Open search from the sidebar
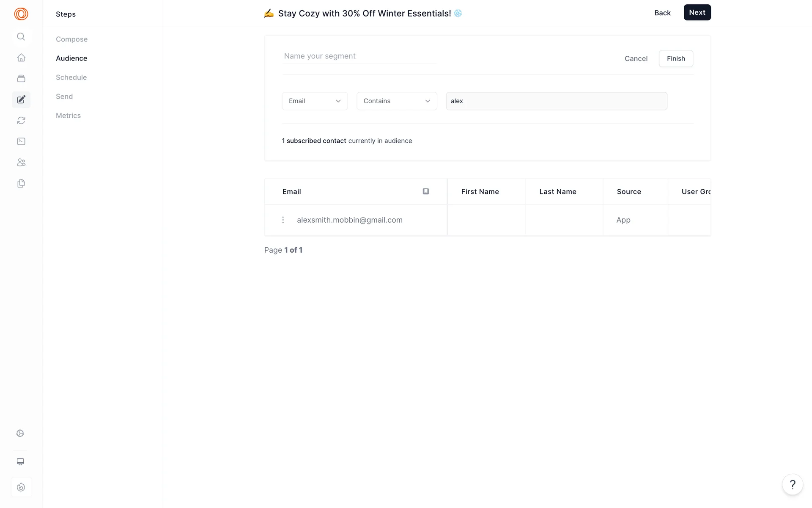The width and height of the screenshot is (812, 508). coord(21,37)
